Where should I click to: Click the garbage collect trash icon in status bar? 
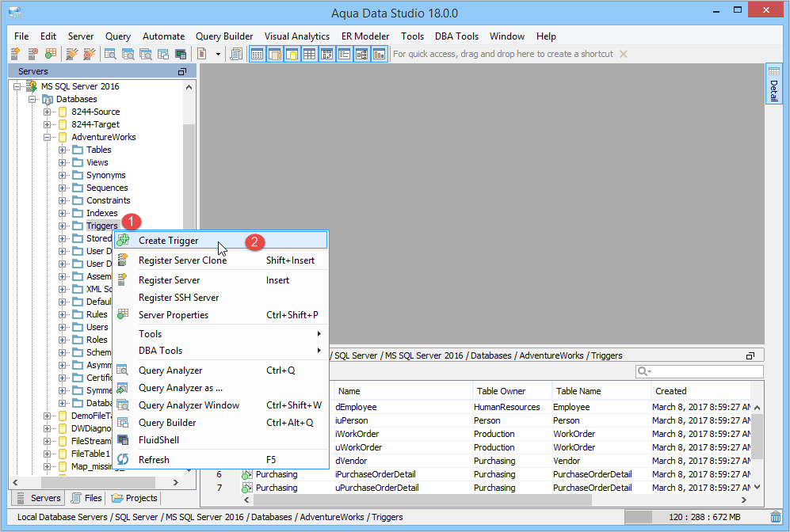point(776,517)
